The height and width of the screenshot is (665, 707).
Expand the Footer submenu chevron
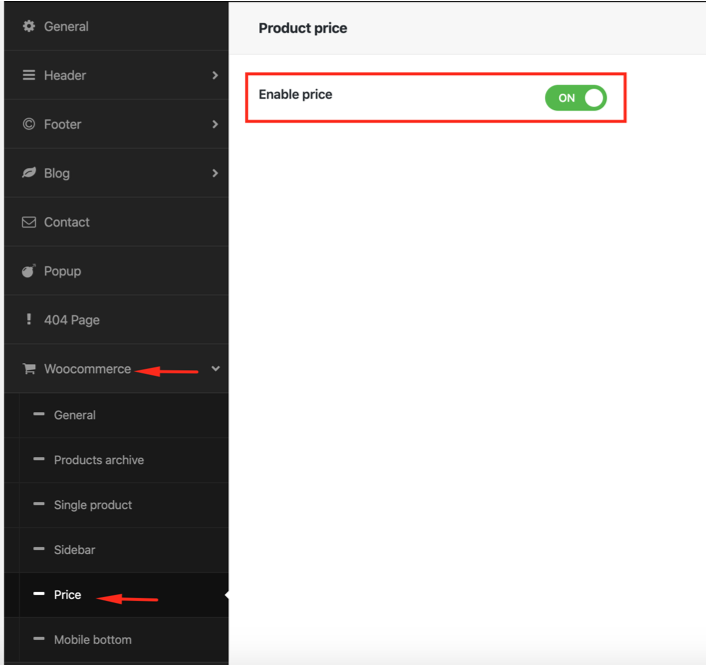[x=215, y=124]
